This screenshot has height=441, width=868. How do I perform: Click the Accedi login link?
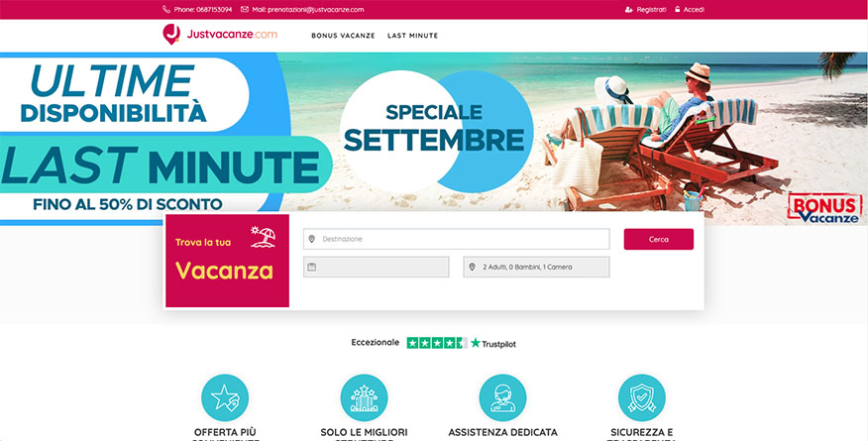(x=694, y=9)
